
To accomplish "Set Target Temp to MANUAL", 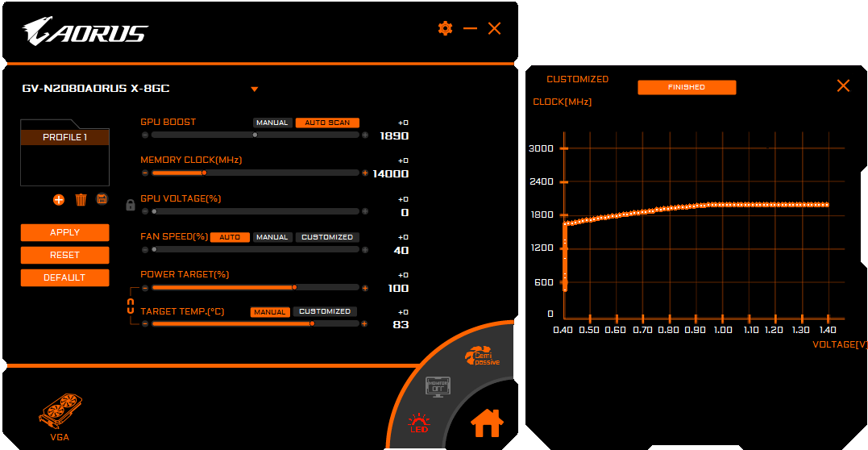I will point(270,312).
